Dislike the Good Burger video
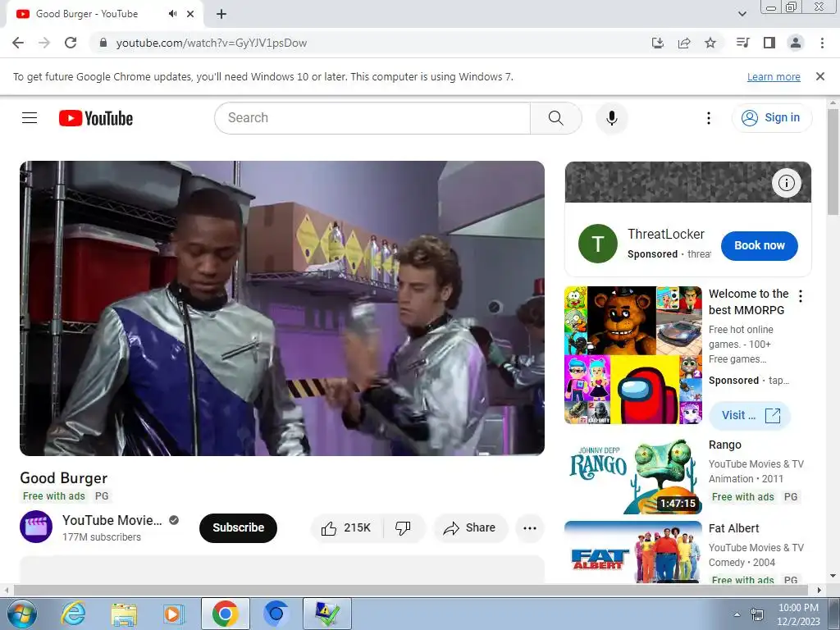 click(404, 528)
